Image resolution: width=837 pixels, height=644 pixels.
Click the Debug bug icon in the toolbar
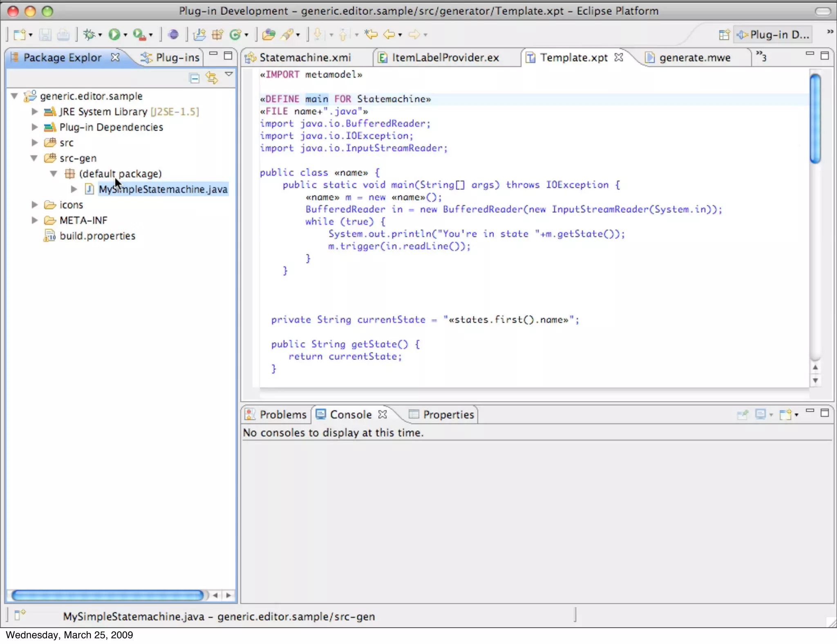point(89,35)
